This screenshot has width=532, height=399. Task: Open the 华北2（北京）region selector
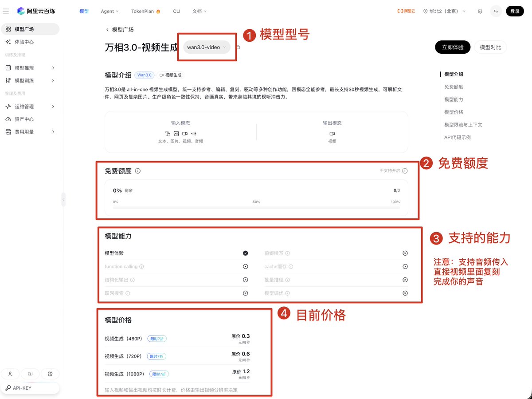pos(444,11)
